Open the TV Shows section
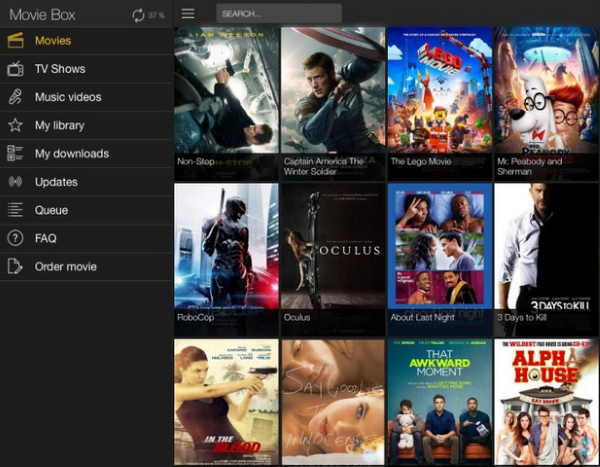The image size is (600, 467). pyautogui.click(x=86, y=69)
